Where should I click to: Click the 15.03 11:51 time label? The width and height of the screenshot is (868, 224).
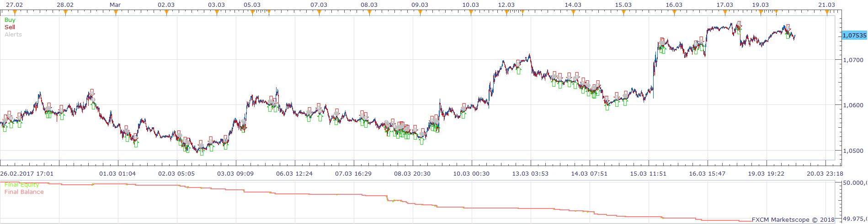tap(648, 173)
